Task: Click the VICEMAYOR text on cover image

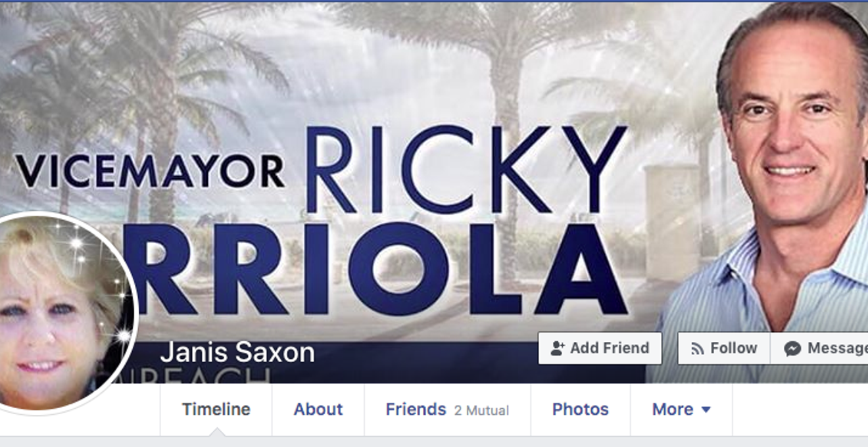Action: (x=150, y=172)
